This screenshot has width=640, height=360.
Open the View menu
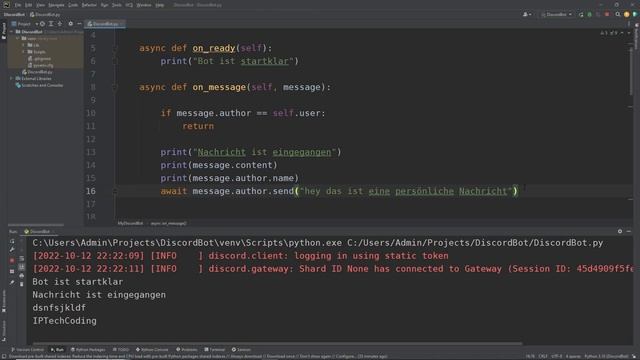pyautogui.click(x=40, y=5)
